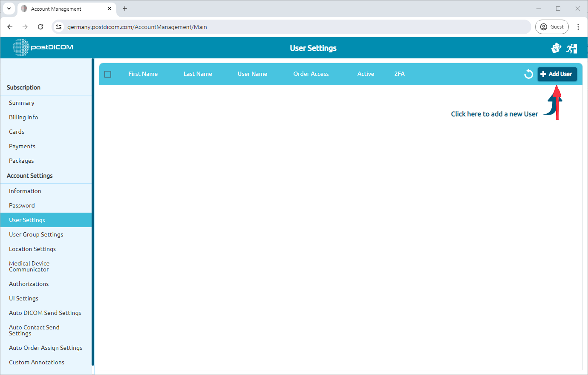This screenshot has height=375, width=588.
Task: Switch to the Account Management browser tab
Action: [x=60, y=9]
